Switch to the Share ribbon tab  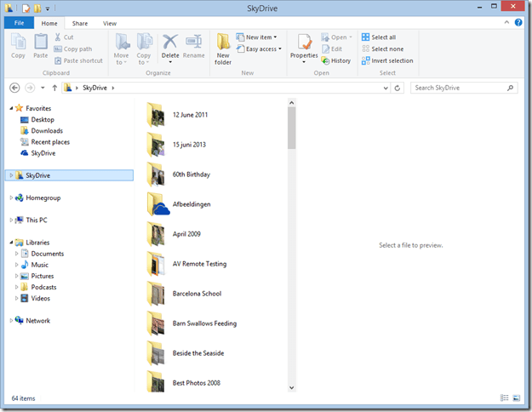click(80, 23)
